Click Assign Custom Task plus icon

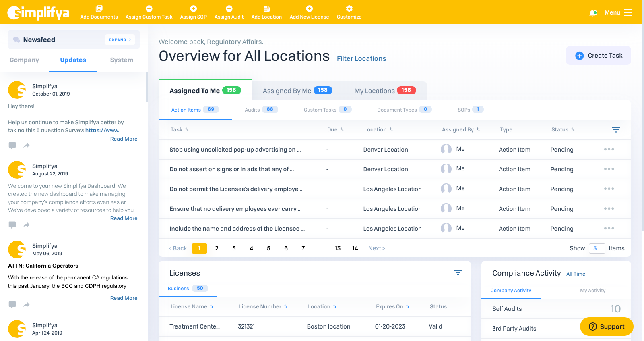(149, 8)
